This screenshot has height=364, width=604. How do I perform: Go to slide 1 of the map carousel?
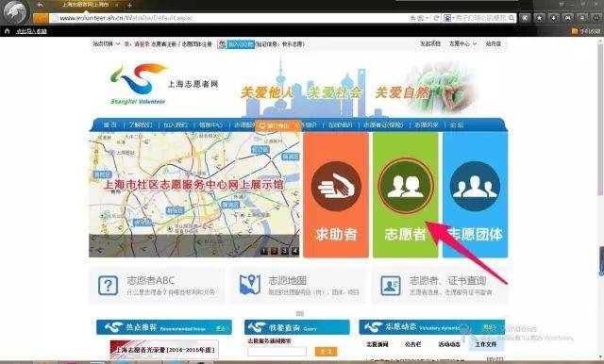(264, 251)
